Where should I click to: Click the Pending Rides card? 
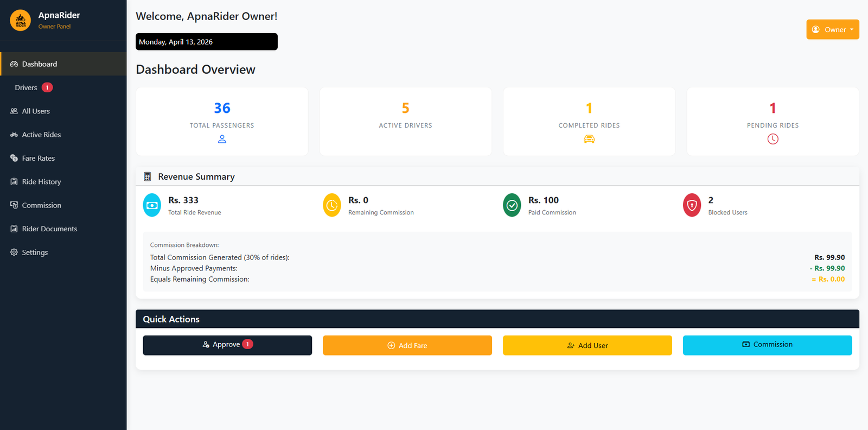click(773, 122)
